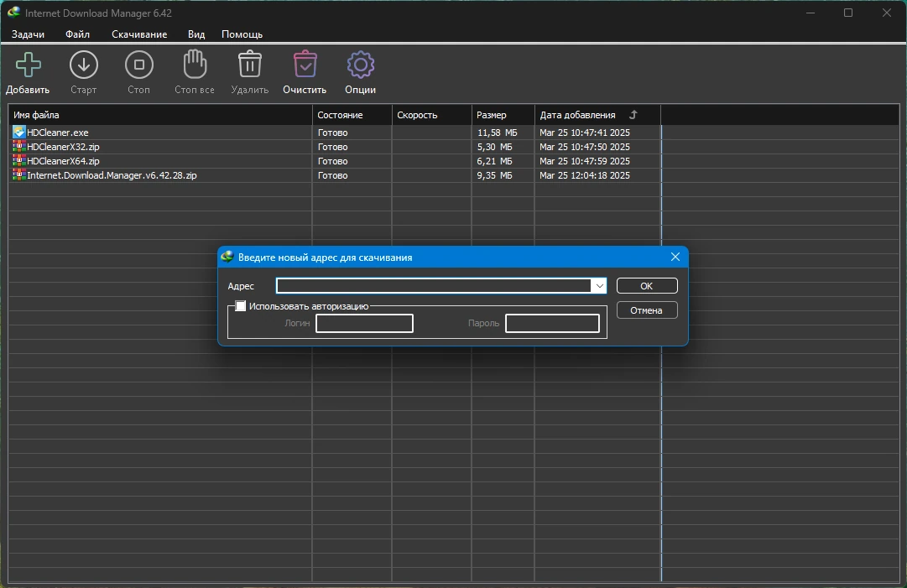
Task: Click the Отмена button
Action: click(647, 310)
